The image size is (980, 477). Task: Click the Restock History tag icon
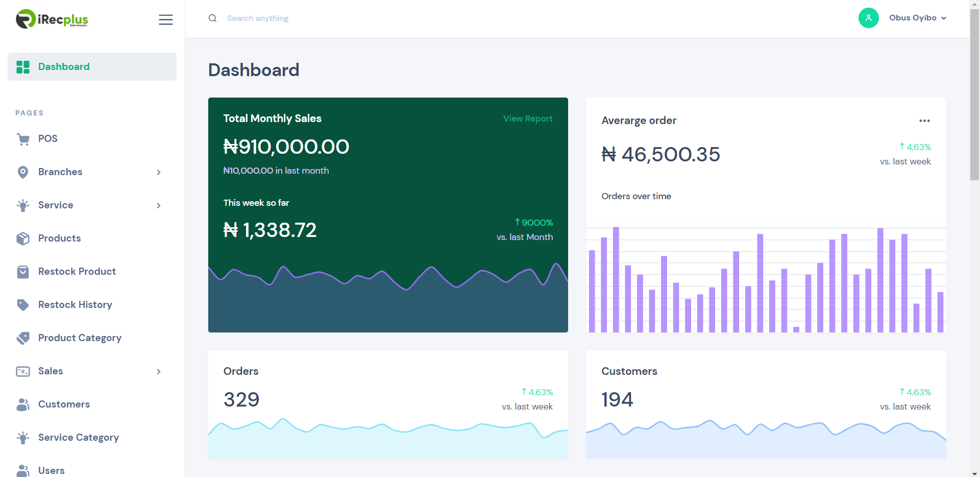tap(23, 305)
